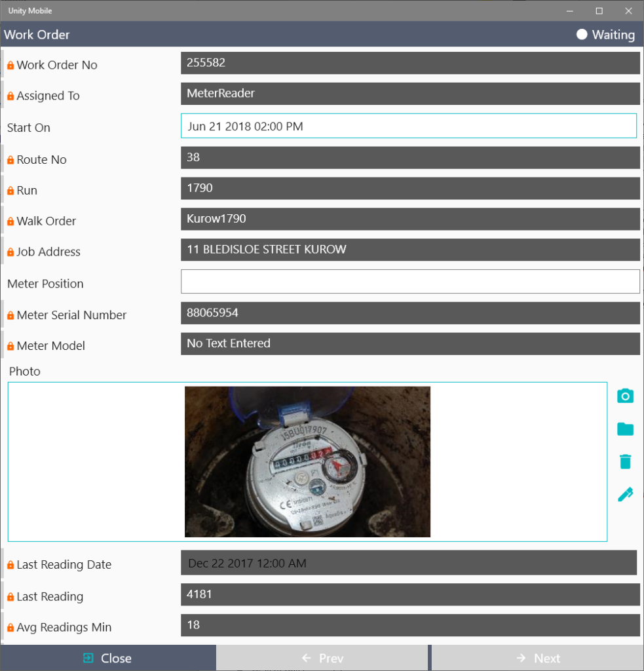Click the pen icon to annotate photo

click(x=625, y=495)
